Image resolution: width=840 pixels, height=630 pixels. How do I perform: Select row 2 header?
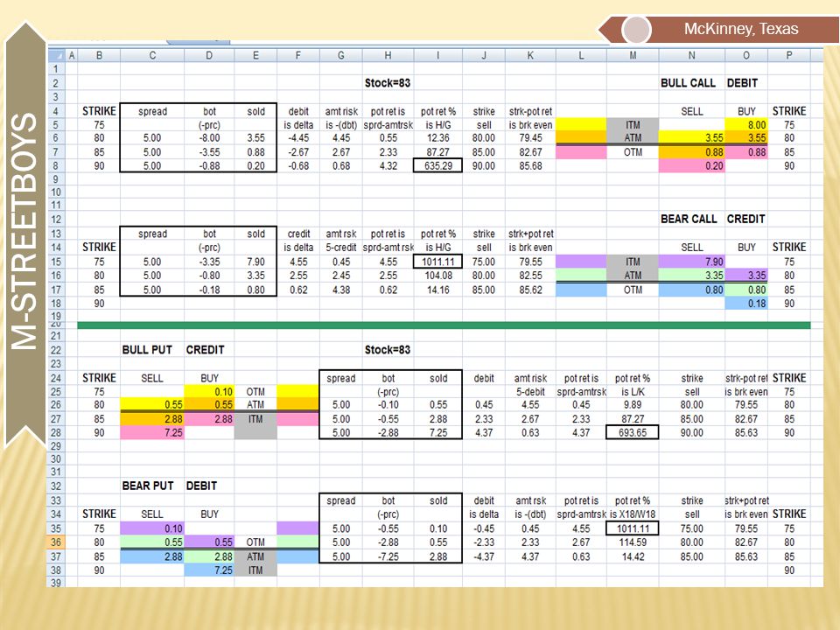tap(56, 83)
